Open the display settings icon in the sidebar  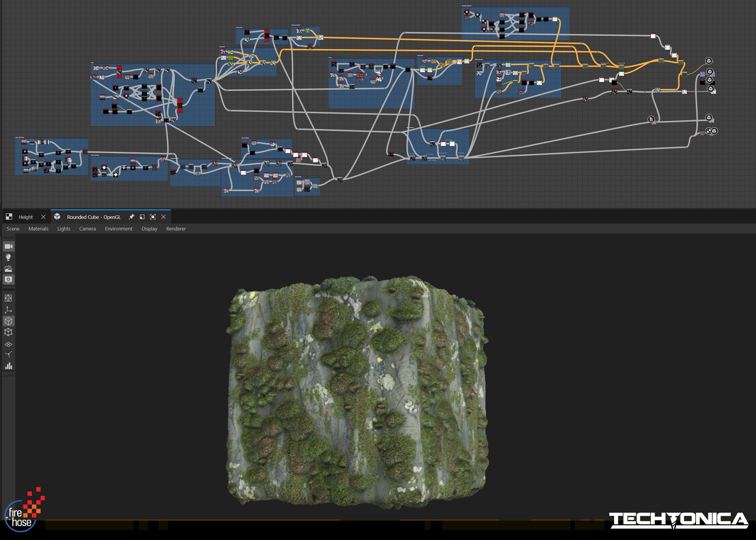coord(9,280)
